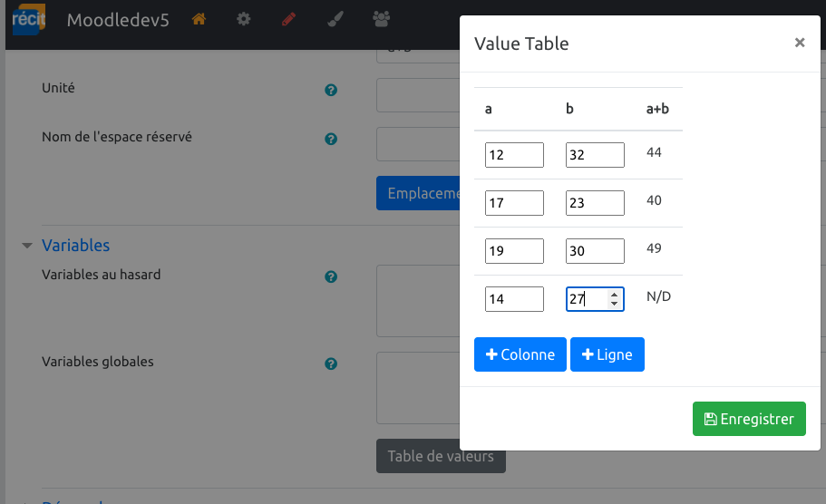Add a row with Ligne button
The height and width of the screenshot is (504, 826).
point(607,354)
